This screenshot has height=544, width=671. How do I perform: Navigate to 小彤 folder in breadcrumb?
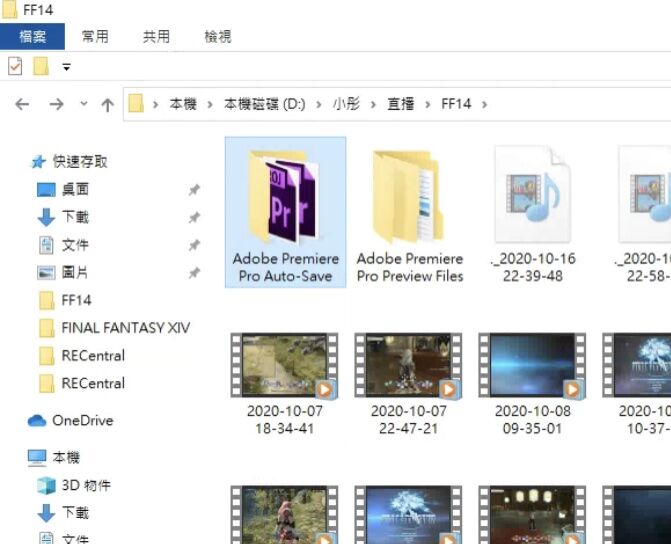coord(346,104)
